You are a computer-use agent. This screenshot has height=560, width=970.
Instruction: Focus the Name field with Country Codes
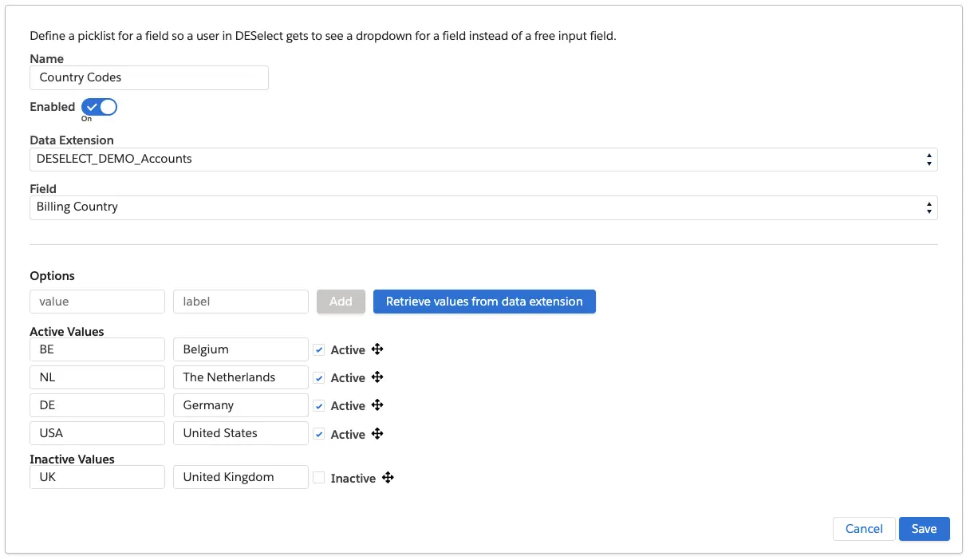pos(149,77)
